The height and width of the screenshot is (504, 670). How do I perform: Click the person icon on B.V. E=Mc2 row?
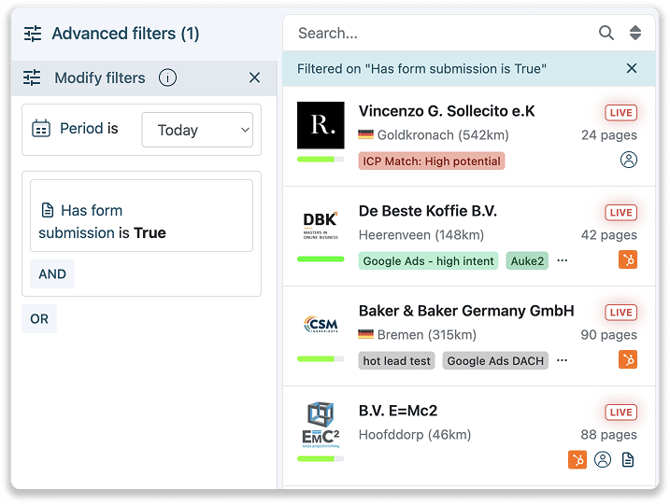[x=602, y=460]
